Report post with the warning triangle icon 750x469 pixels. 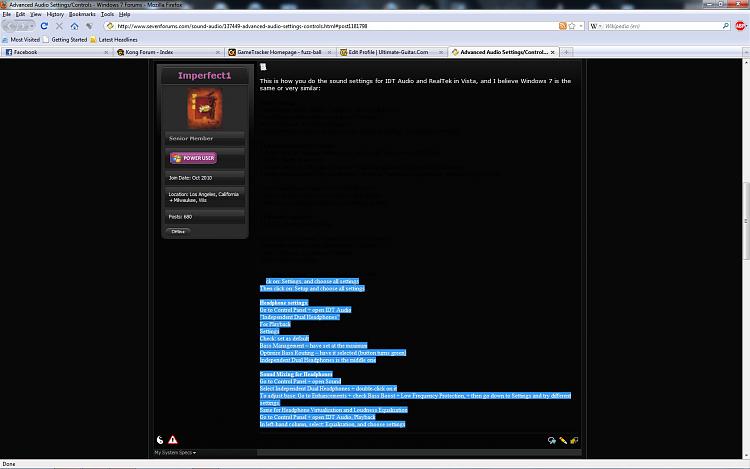click(173, 440)
